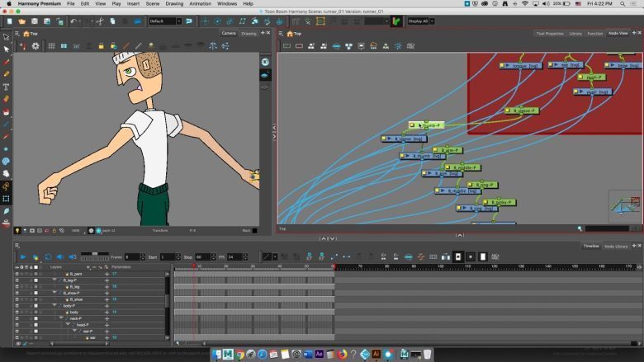
Task: Collapse the body-P layer group
Action: coord(54,305)
